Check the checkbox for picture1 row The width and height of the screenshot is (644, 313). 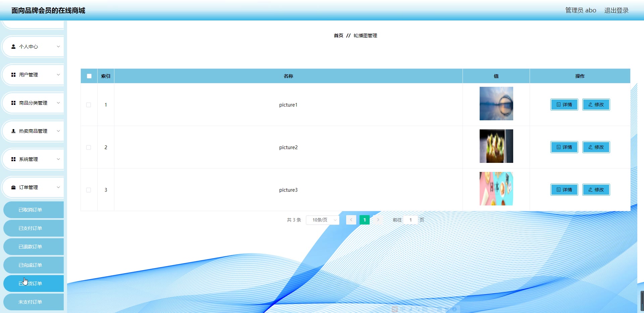tap(89, 105)
